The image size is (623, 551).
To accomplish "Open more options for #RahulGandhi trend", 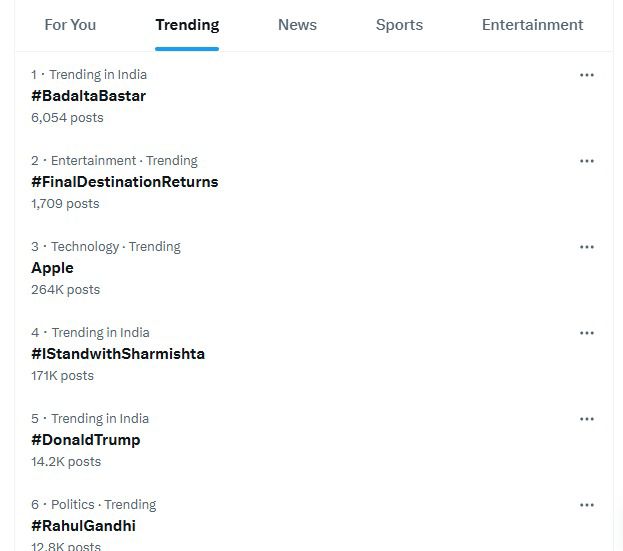I will click(x=587, y=505).
